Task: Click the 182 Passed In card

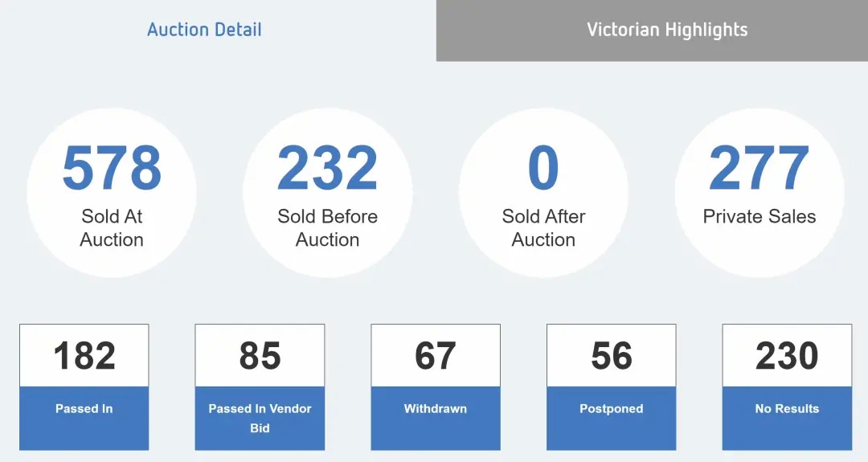Action: [84, 387]
